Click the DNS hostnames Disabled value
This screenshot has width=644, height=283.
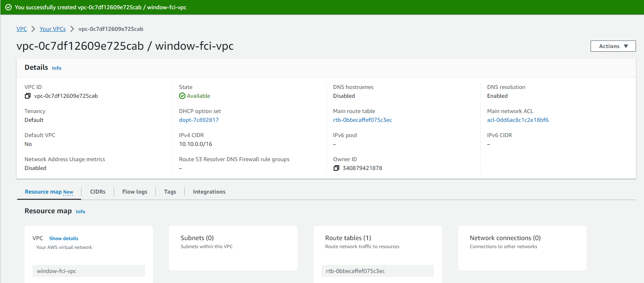(344, 96)
